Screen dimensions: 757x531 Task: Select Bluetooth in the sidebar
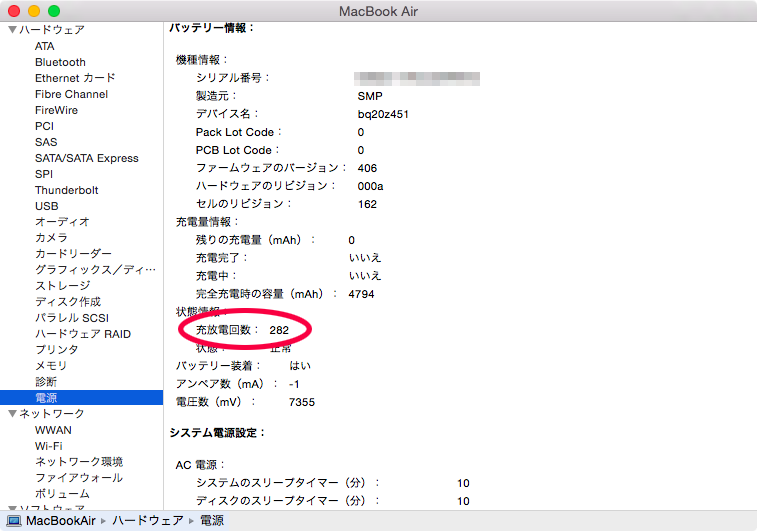(x=60, y=62)
